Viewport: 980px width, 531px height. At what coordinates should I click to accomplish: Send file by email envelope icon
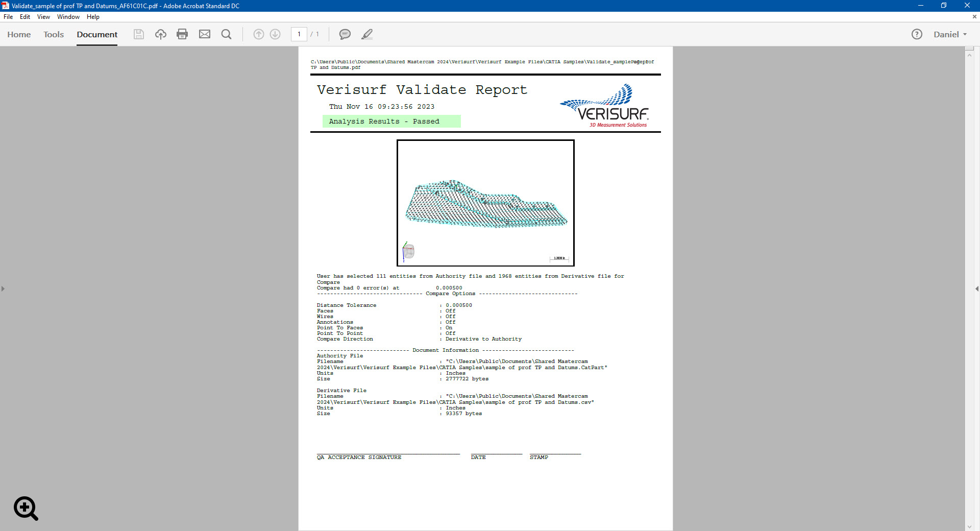point(205,34)
